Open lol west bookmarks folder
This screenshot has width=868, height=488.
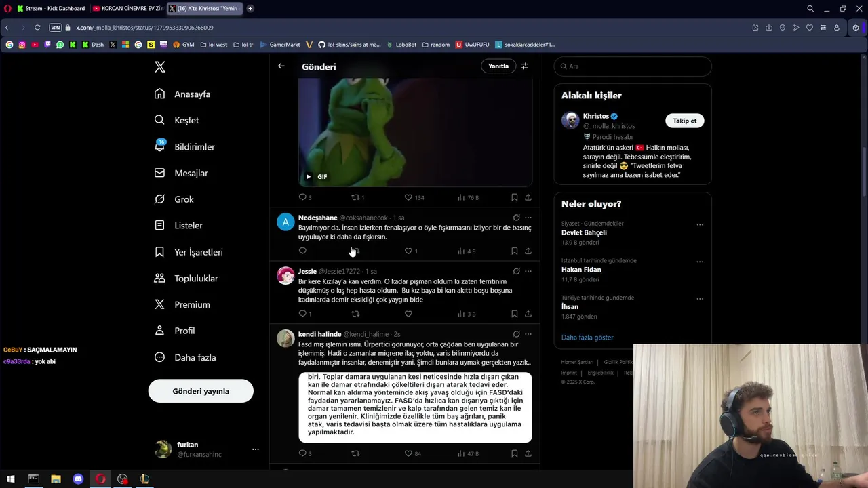[214, 45]
